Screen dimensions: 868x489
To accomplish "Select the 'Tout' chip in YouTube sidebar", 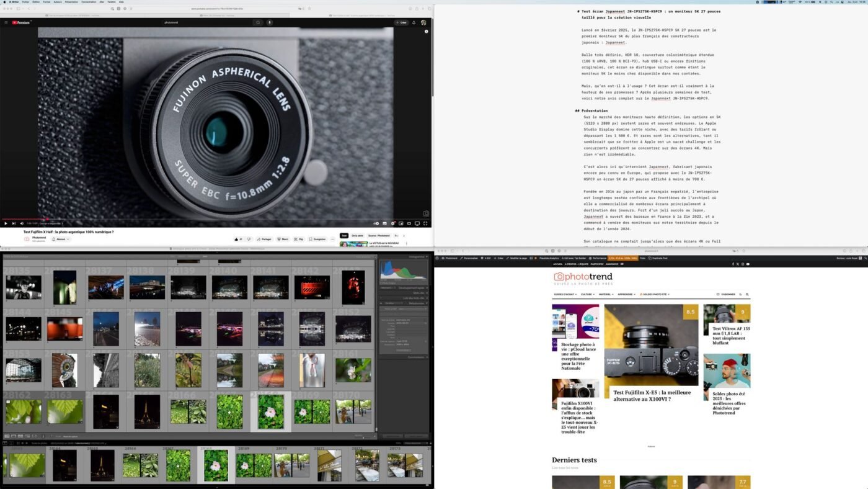I will 344,236.
